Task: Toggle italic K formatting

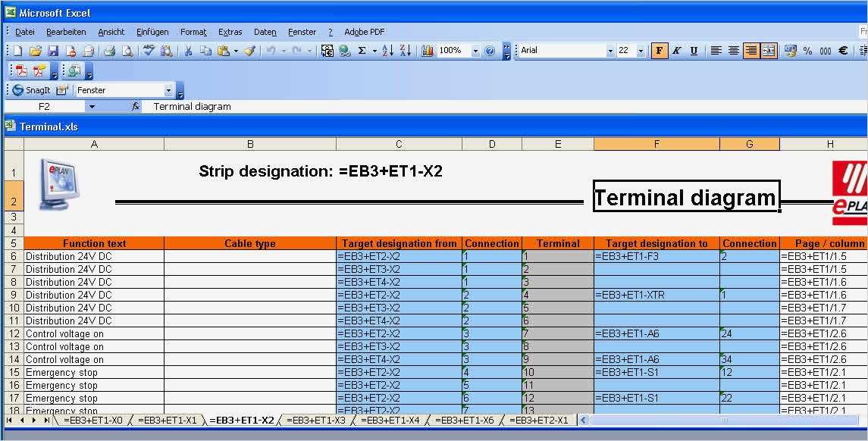Action: tap(676, 51)
